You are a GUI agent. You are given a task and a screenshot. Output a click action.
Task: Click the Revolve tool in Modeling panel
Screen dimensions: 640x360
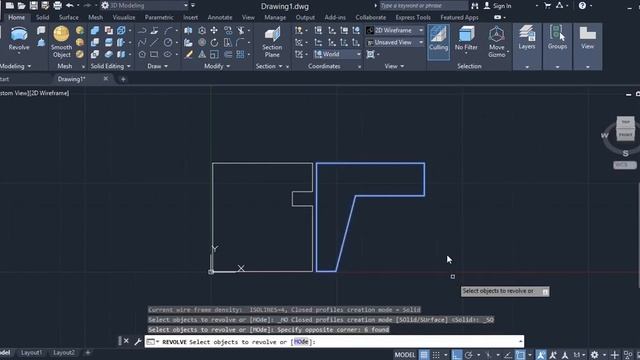tap(19, 38)
